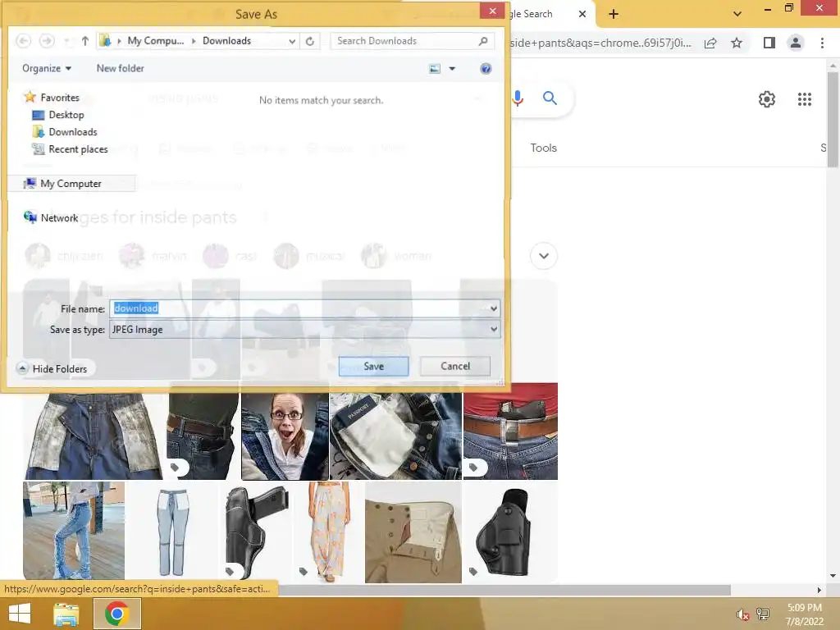
Task: Open Chrome tab search dropdown
Action: point(737,14)
